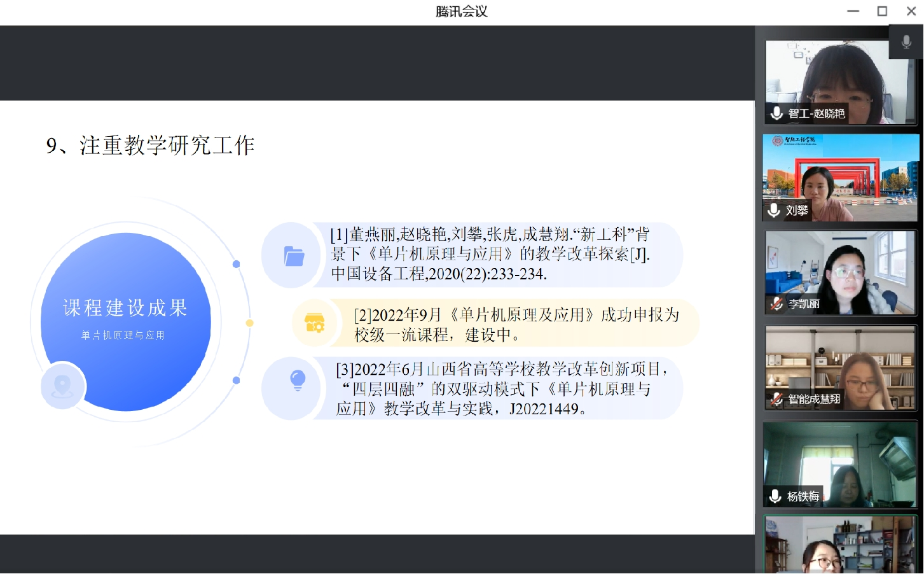Viewport: 924px width, 574px height.
Task: Select 李凯丽's video thumbnail
Action: click(x=839, y=272)
